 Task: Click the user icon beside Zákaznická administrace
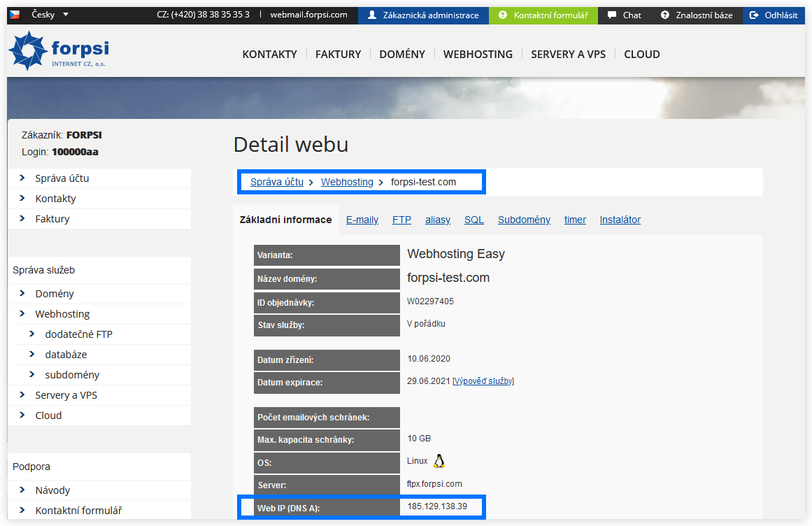pos(372,15)
